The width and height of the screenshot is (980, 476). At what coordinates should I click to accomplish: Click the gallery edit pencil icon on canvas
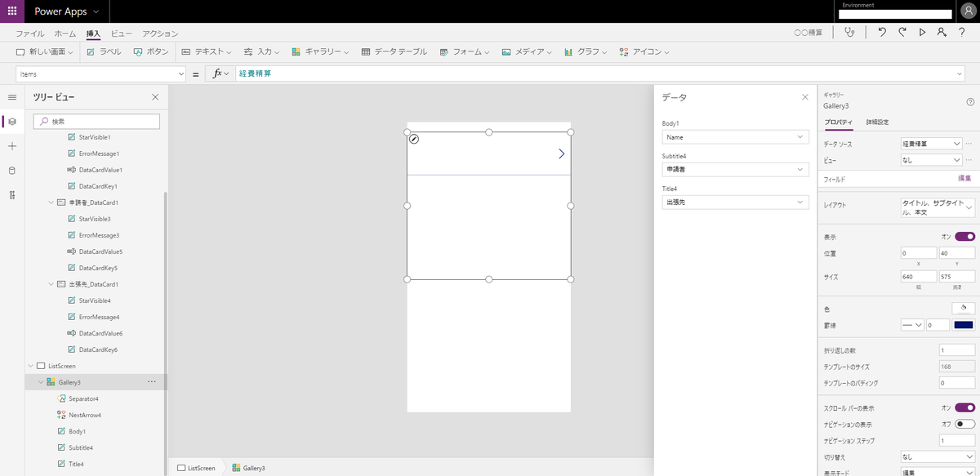(414, 139)
